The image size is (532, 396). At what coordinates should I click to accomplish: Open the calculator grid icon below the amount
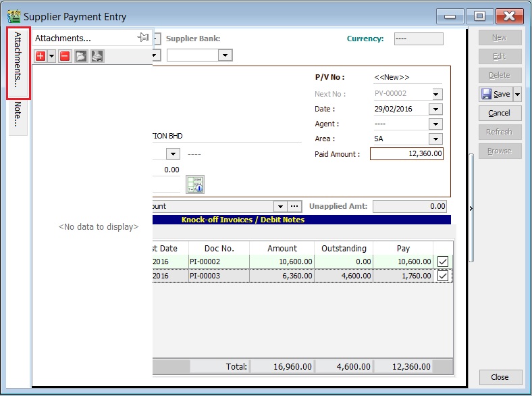[x=195, y=184]
